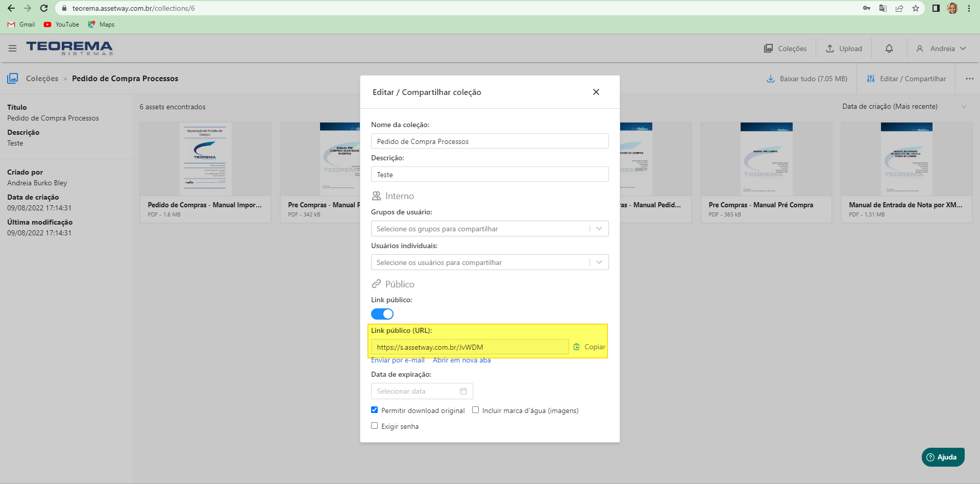980x484 pixels.
Task: Open the three-dot more options menu
Action: [970, 79]
